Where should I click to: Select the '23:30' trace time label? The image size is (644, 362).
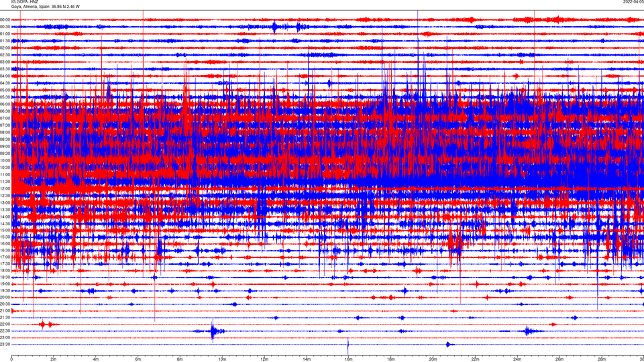5,345
